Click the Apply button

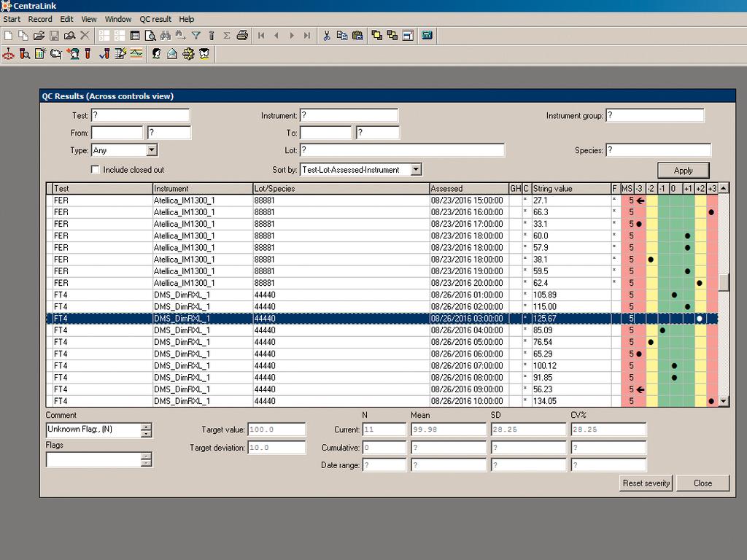(x=683, y=169)
